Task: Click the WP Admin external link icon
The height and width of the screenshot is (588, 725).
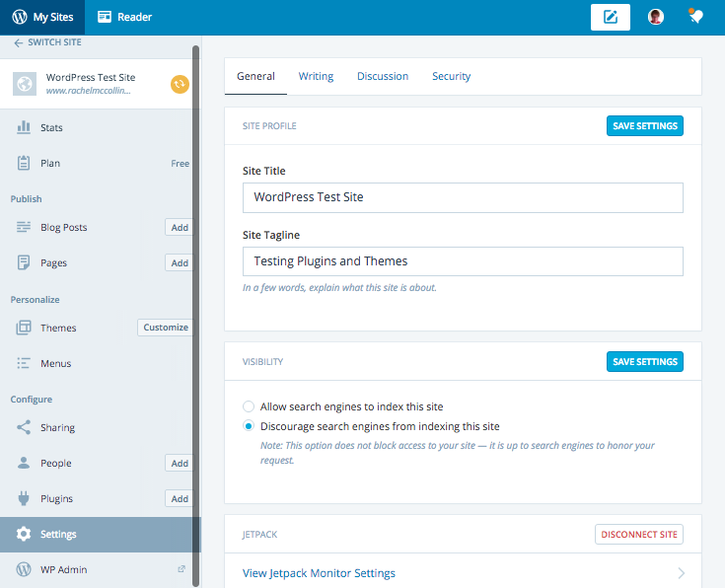Action: tap(181, 569)
